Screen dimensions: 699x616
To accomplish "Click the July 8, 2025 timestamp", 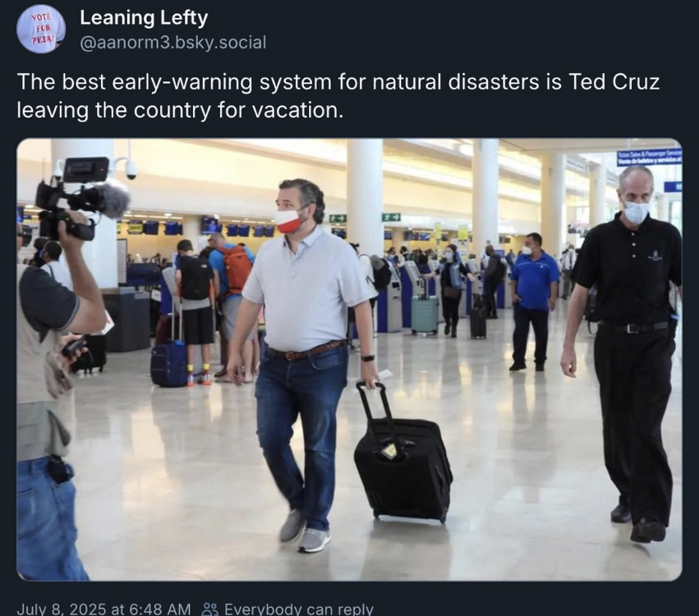I will [103, 609].
